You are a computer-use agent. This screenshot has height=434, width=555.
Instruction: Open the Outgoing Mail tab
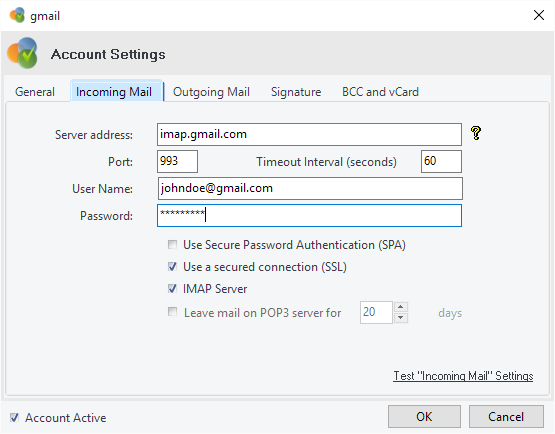[211, 92]
